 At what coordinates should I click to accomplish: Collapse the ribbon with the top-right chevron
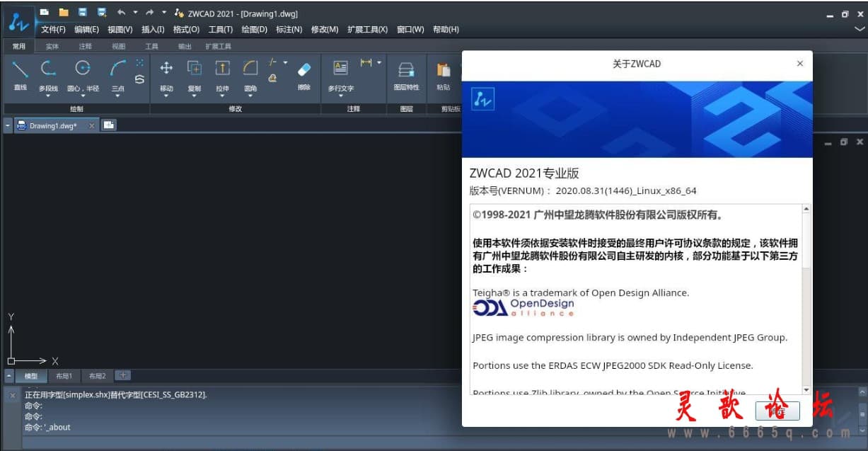click(x=860, y=29)
